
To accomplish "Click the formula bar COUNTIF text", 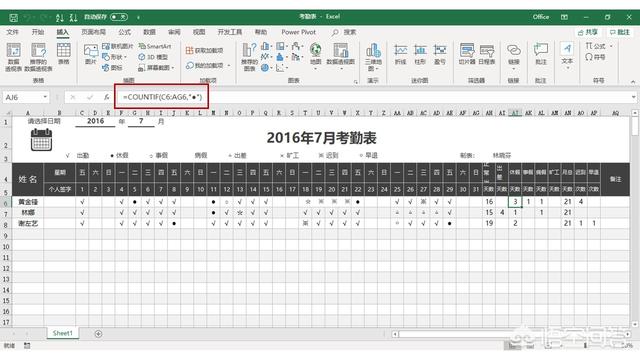I will pos(162,97).
